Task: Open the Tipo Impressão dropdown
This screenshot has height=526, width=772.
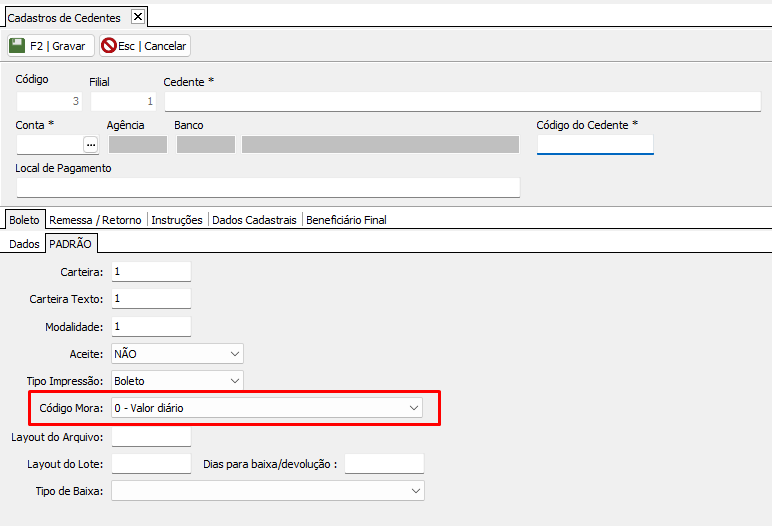Action: point(235,381)
